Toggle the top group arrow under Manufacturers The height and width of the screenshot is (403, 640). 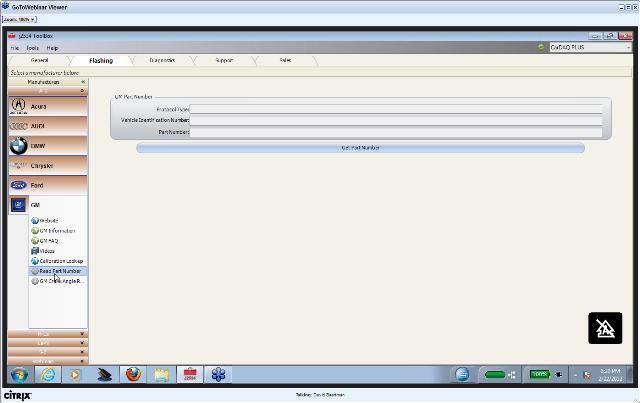click(82, 91)
